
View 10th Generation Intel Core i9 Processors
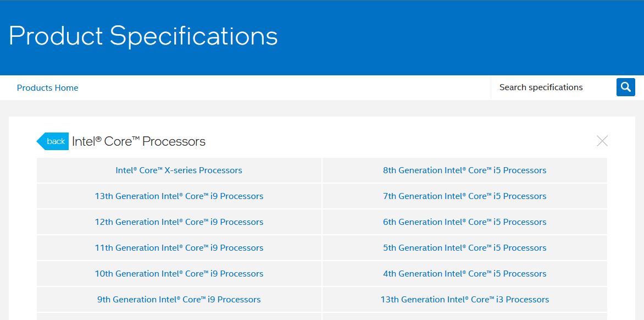179,273
